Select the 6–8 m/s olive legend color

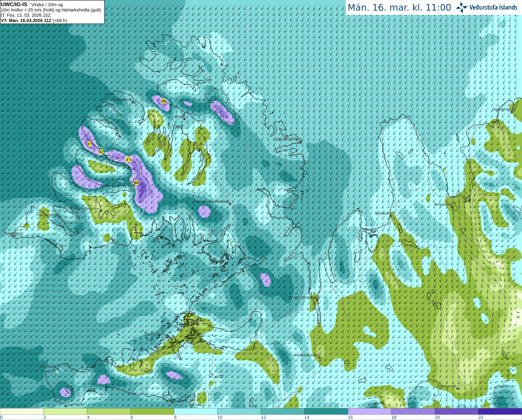(x=152, y=411)
